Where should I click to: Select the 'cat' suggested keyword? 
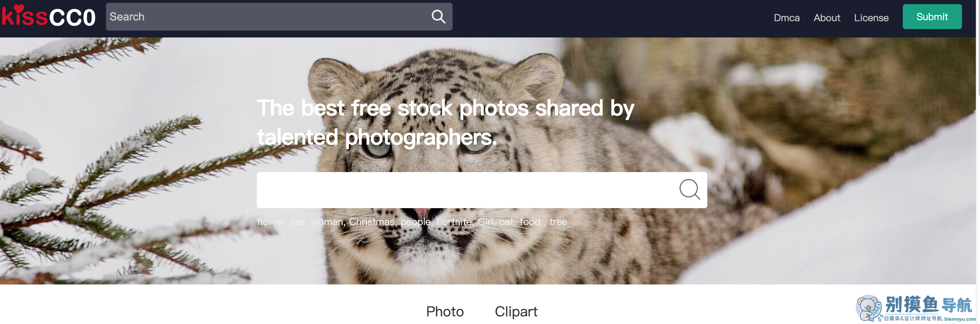506,222
